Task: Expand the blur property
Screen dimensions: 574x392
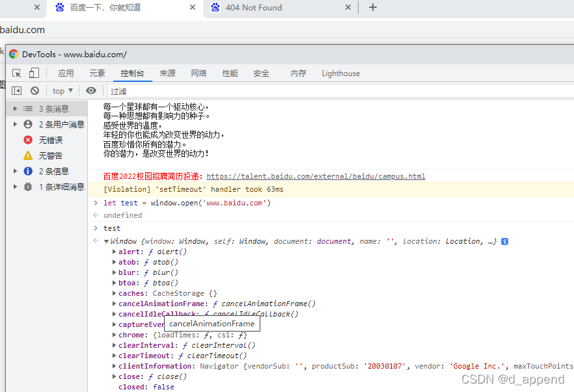Action: [x=115, y=272]
